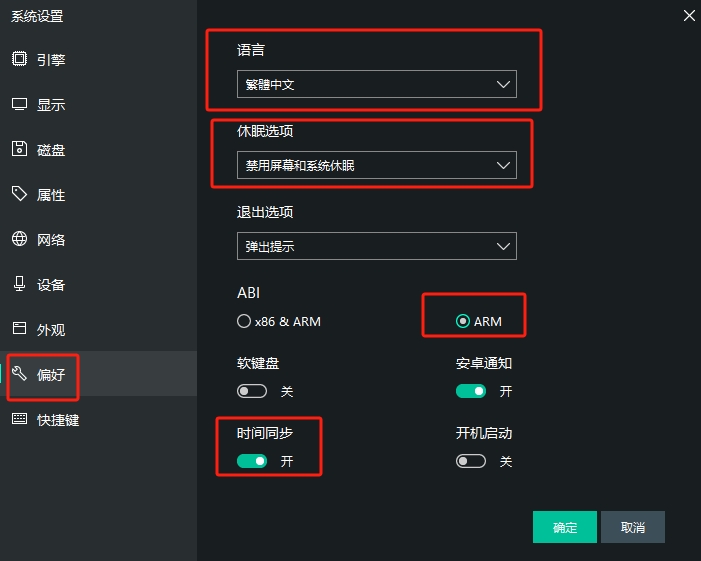The width and height of the screenshot is (701, 561).
Task: Select the x86 & ARM radio option
Action: pyautogui.click(x=243, y=321)
